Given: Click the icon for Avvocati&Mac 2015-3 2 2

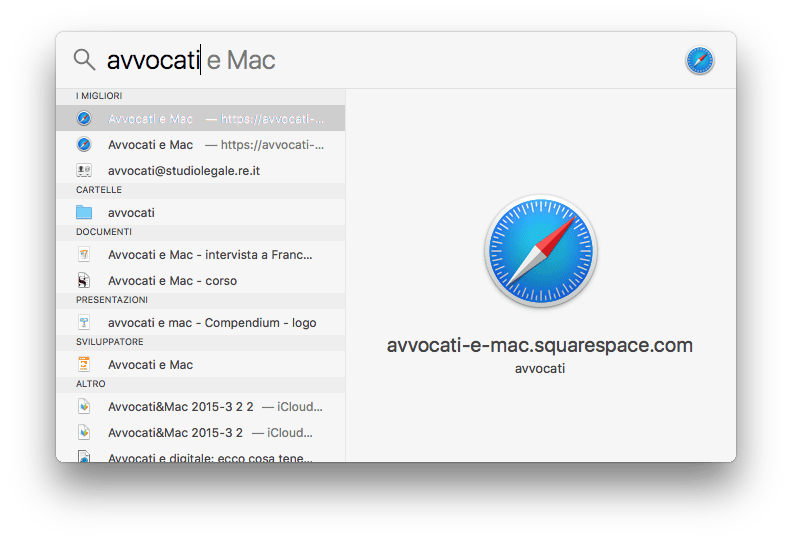Looking at the screenshot, I should [84, 406].
